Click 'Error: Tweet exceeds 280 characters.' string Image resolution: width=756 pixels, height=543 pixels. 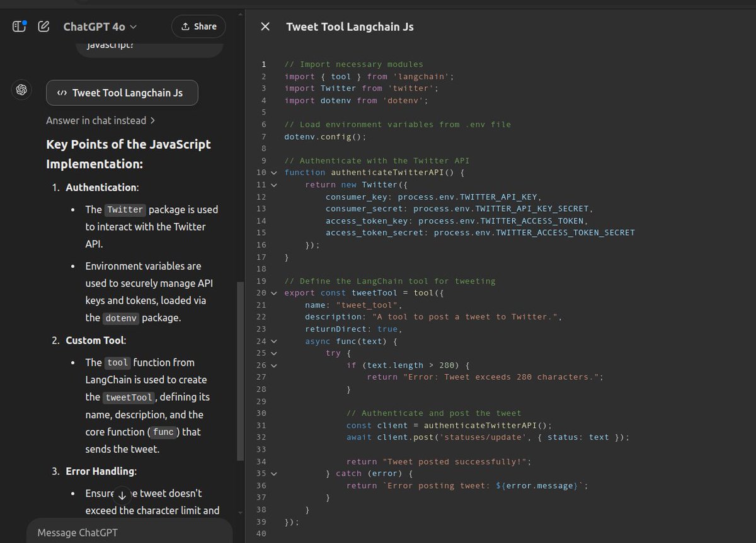[500, 377]
